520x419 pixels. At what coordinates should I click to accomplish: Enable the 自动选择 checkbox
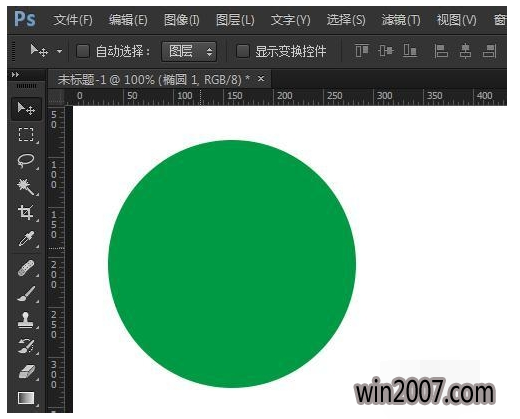point(83,51)
